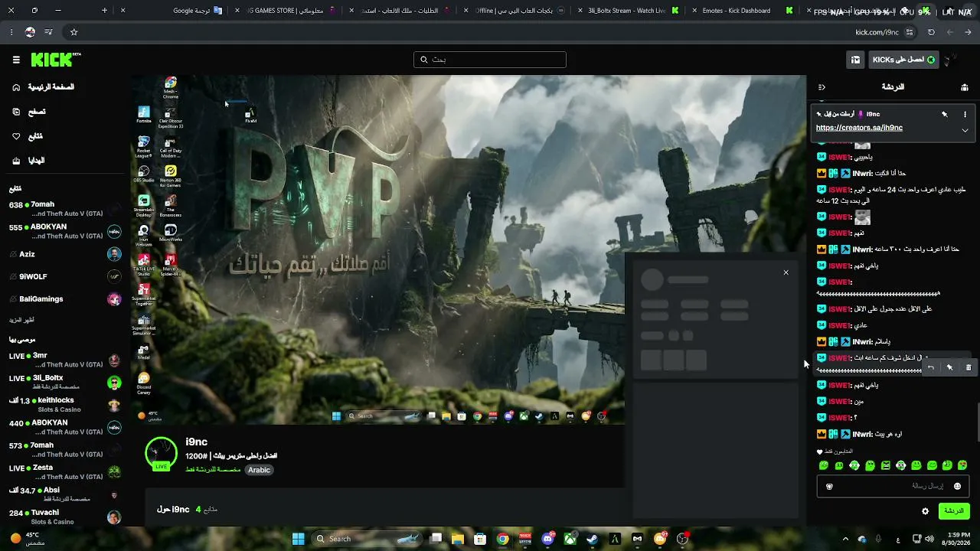
Task: Open Zesta live channel in sidebar
Action: [x=65, y=471]
